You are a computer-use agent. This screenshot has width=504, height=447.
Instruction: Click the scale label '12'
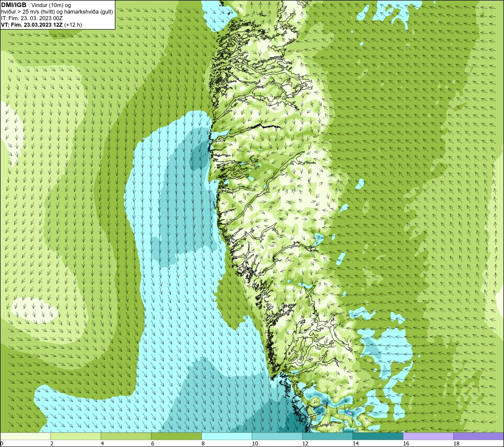point(305,444)
